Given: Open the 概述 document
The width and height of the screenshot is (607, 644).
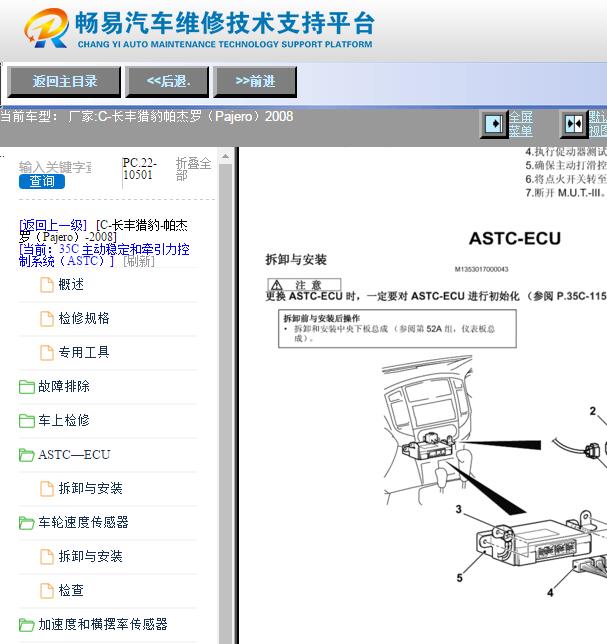Looking at the screenshot, I should [x=71, y=284].
